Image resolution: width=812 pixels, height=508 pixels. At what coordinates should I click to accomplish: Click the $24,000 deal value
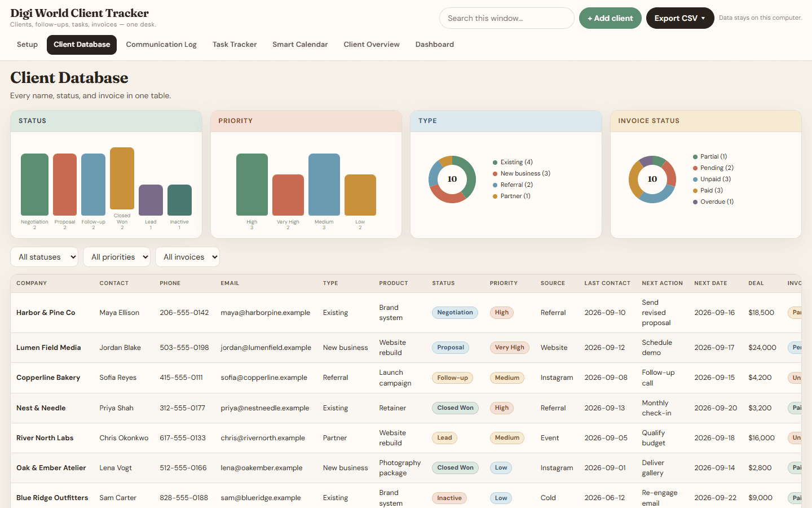point(762,348)
